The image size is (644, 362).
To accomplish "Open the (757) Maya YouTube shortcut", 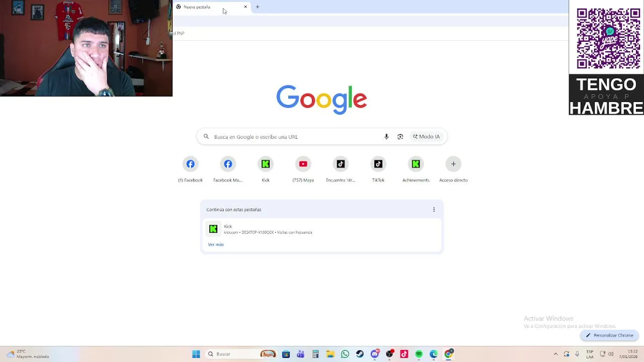I will pyautogui.click(x=303, y=170).
